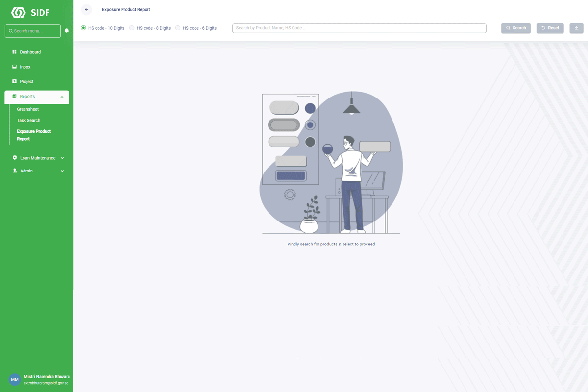Pick the HS code - 6 Digits option
This screenshot has width=588, height=392.
click(177, 28)
